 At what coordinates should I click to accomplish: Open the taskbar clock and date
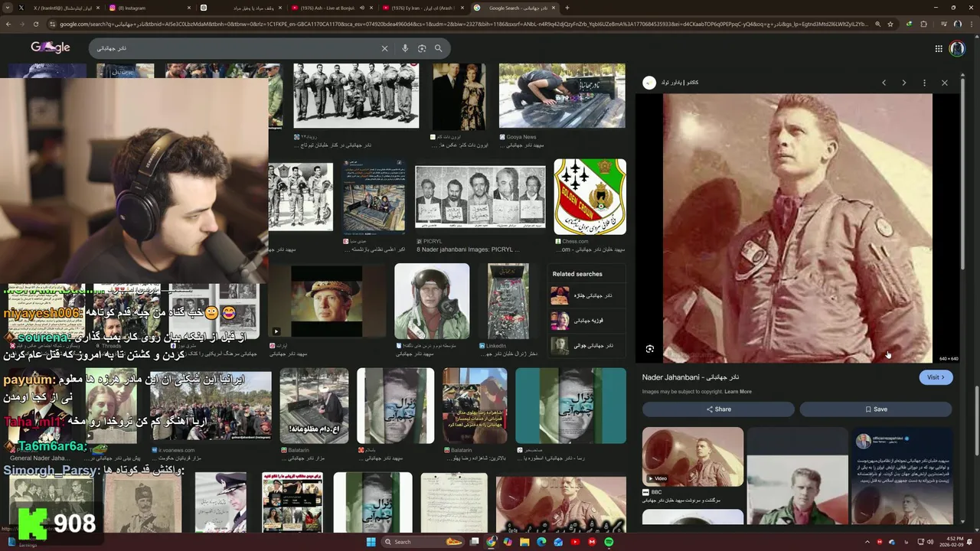click(x=953, y=542)
